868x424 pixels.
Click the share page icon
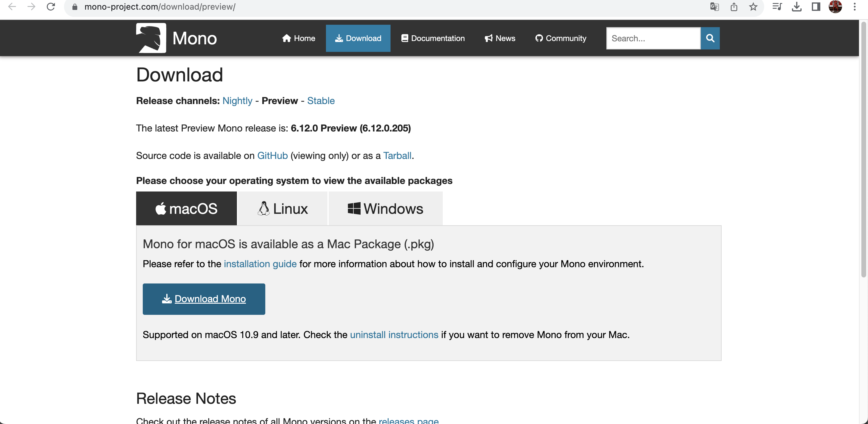[x=734, y=7]
